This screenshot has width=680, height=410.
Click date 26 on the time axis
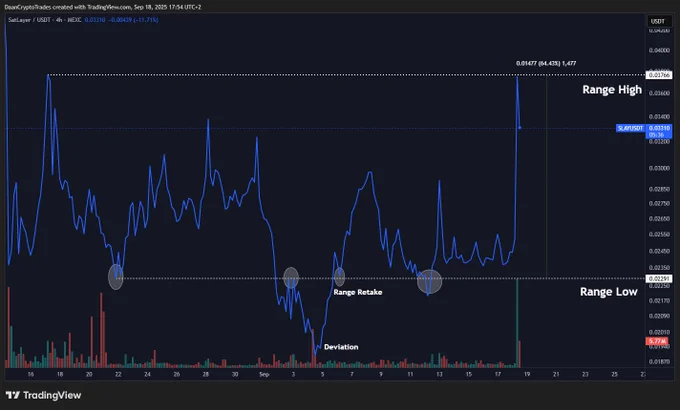(x=177, y=374)
